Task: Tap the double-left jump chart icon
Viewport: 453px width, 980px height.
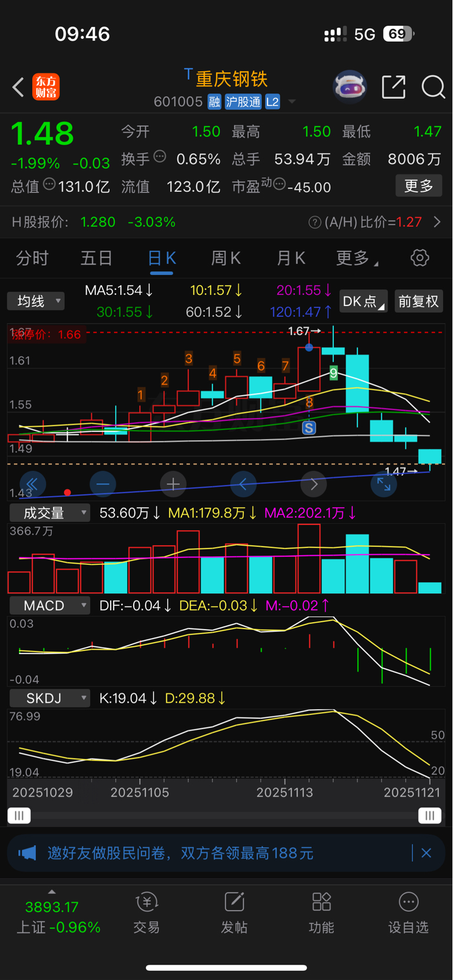Action: pos(32,484)
